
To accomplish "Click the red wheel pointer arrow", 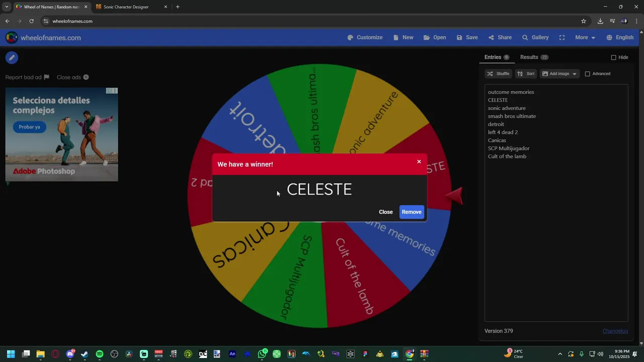I will pyautogui.click(x=454, y=197).
